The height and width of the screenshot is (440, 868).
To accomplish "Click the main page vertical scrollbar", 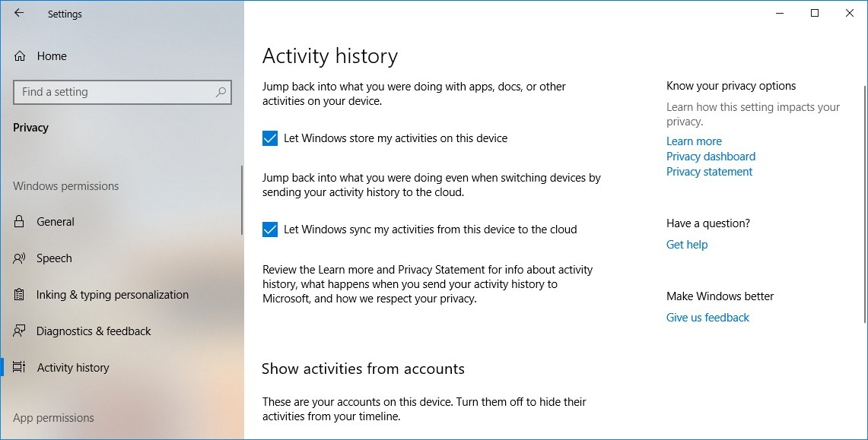I will pos(865,204).
